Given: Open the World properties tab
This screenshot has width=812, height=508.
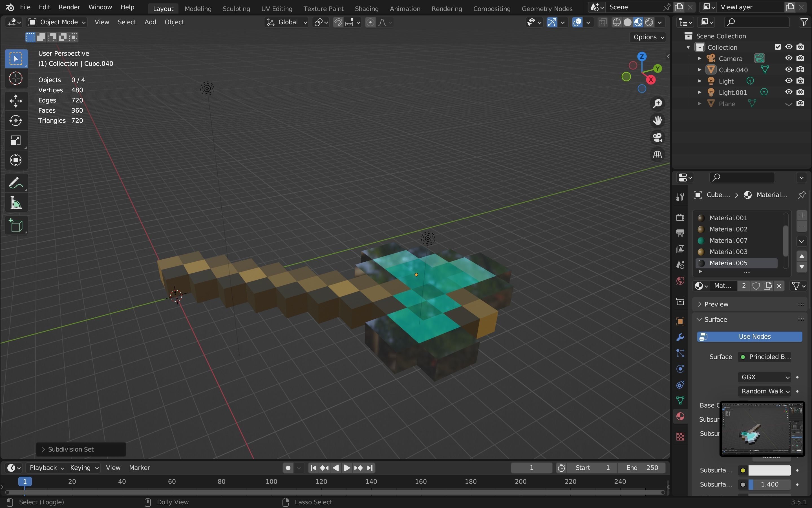Looking at the screenshot, I should point(680,281).
